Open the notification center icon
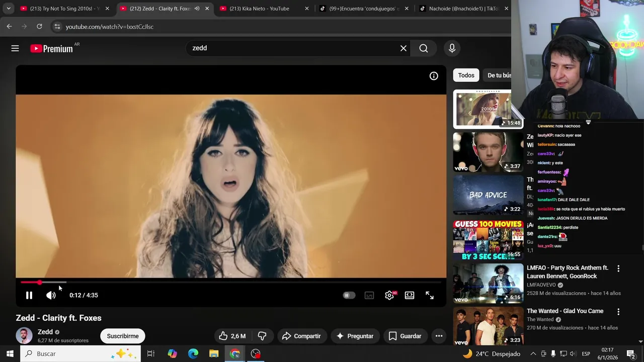The height and width of the screenshot is (362, 644). [x=630, y=354]
